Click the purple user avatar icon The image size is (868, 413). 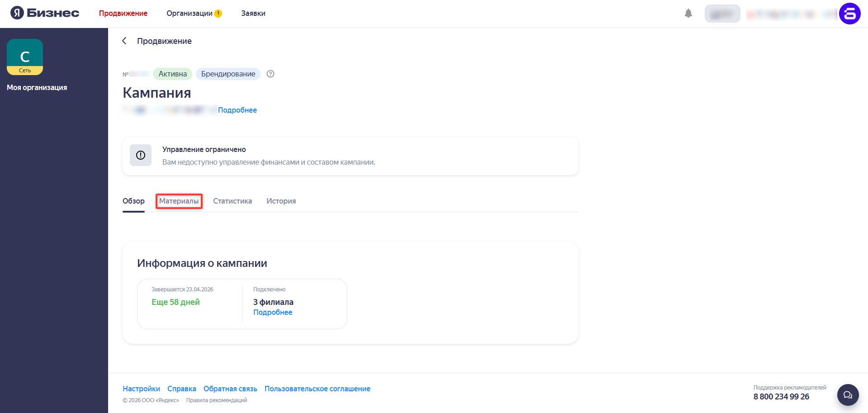pos(849,14)
